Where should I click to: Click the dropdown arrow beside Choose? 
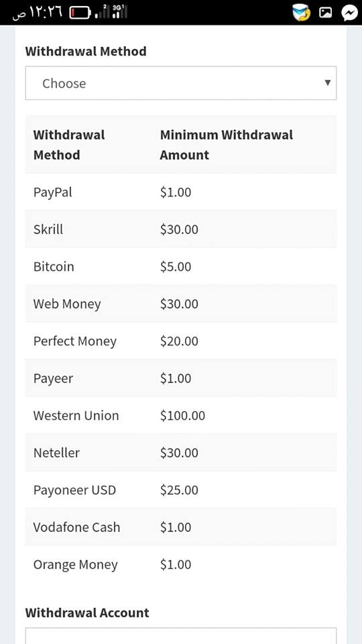pyautogui.click(x=328, y=83)
